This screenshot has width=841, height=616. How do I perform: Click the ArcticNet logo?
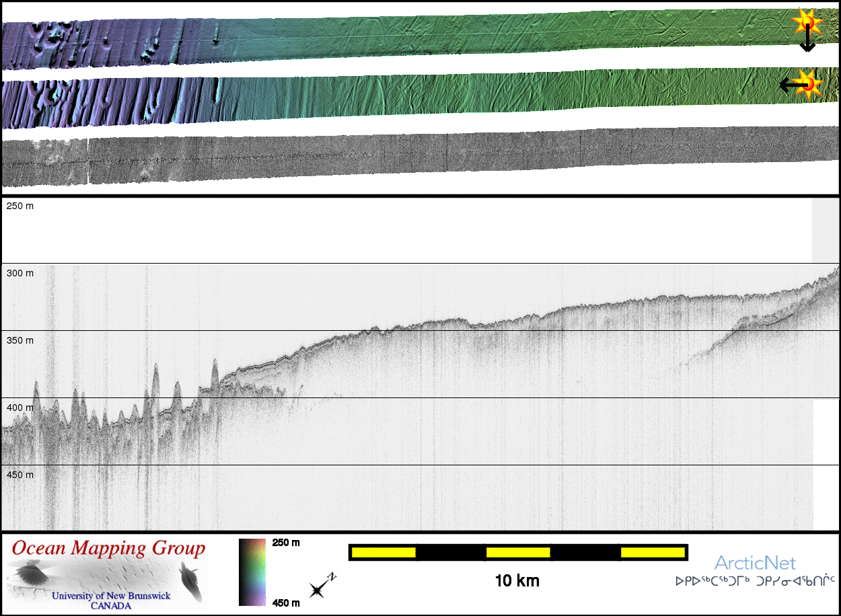pos(755,563)
